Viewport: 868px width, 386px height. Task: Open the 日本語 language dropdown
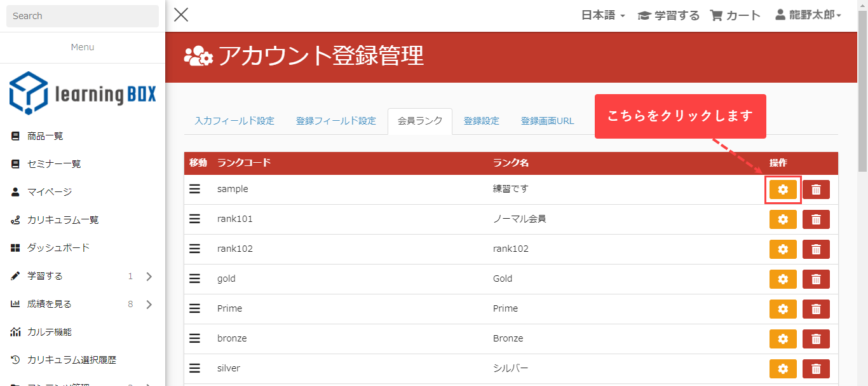pos(603,15)
